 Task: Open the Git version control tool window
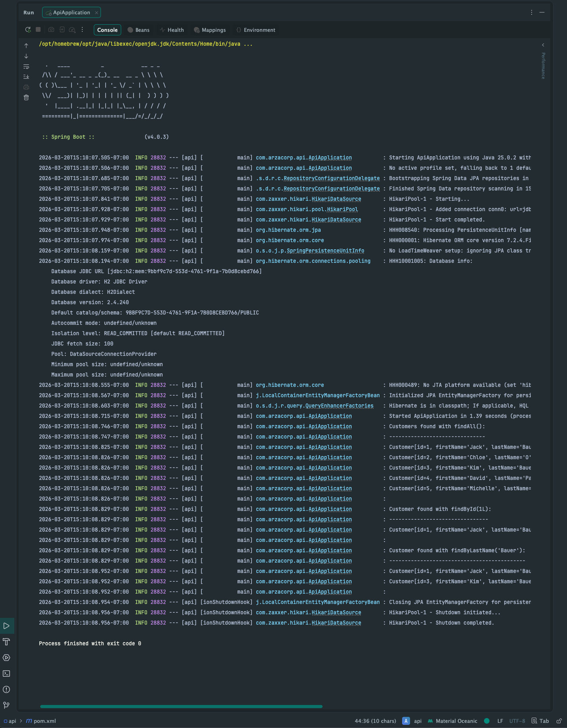coord(6,705)
